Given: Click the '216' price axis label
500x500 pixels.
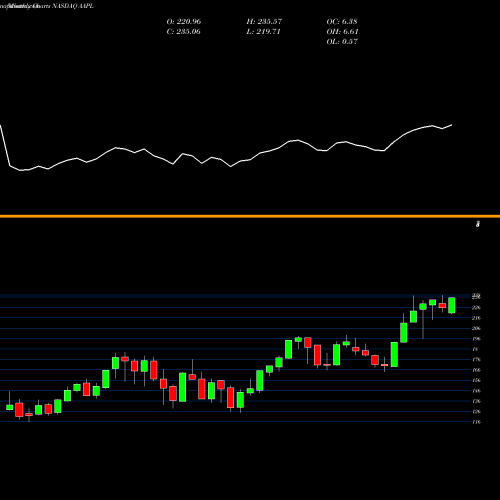Looking at the screenshot, I should pos(476,318).
